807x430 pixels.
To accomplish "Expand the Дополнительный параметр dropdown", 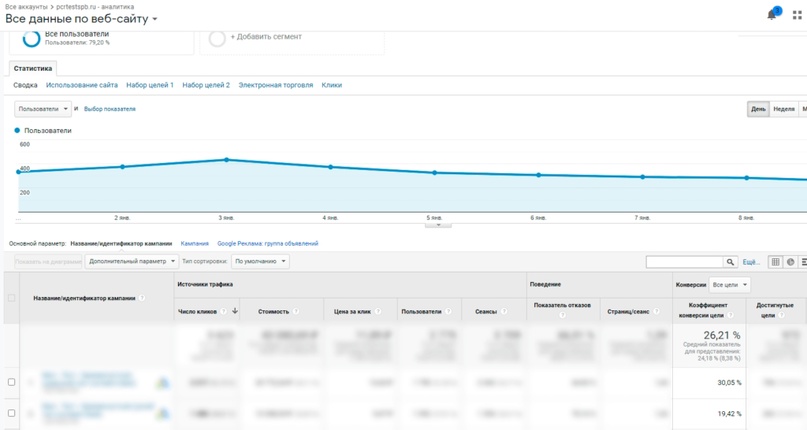I will point(132,261).
